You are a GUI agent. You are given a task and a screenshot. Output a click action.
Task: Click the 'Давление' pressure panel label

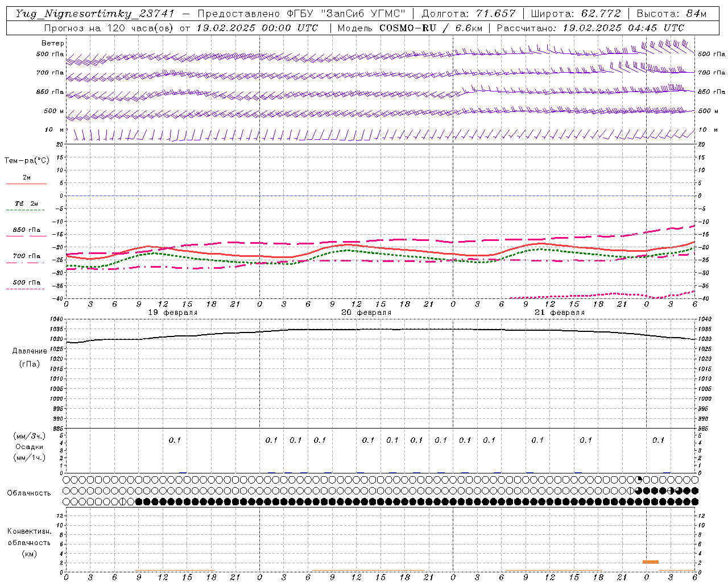30,351
